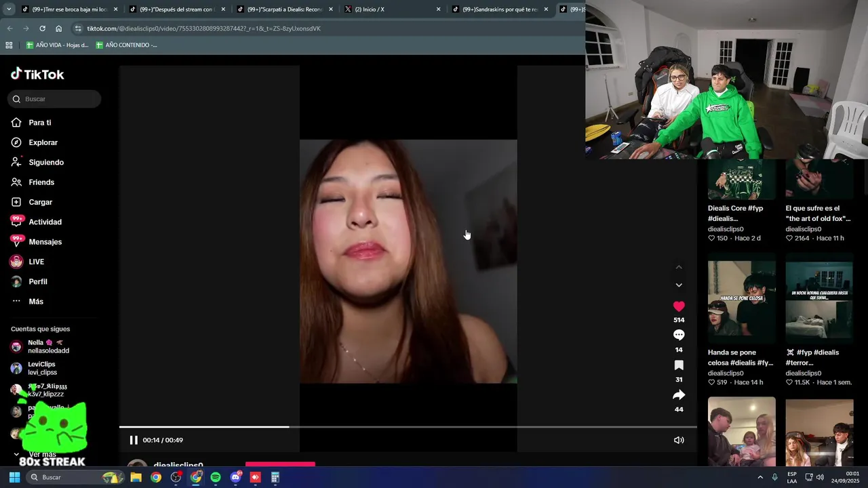
Task: Go to next video with down chevron
Action: [x=679, y=285]
